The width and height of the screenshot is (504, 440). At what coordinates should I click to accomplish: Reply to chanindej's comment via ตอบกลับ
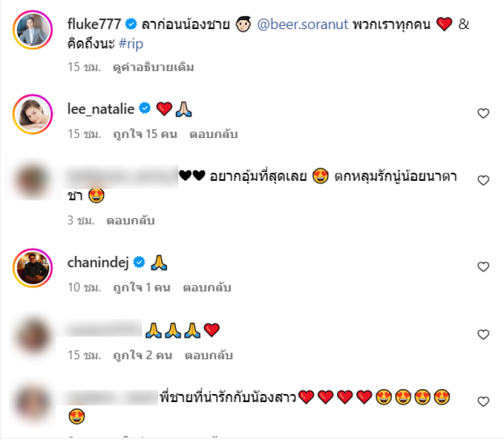[x=207, y=287]
